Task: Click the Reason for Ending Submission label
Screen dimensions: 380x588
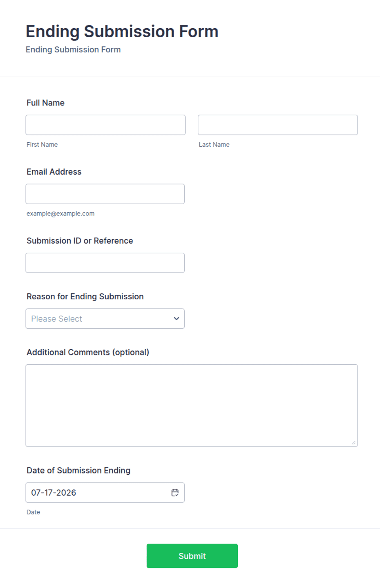Action: [85, 296]
